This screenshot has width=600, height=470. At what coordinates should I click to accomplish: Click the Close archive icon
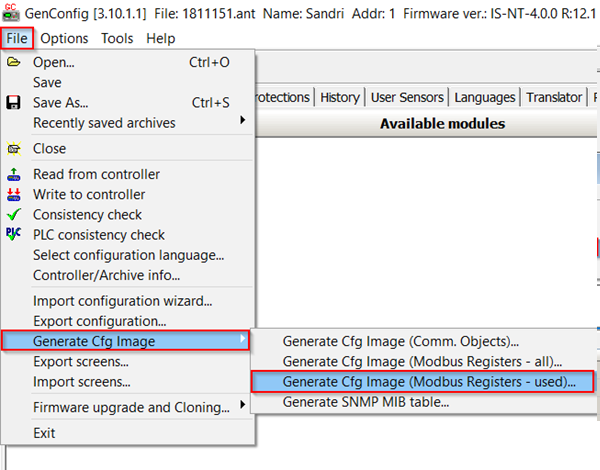(x=14, y=149)
